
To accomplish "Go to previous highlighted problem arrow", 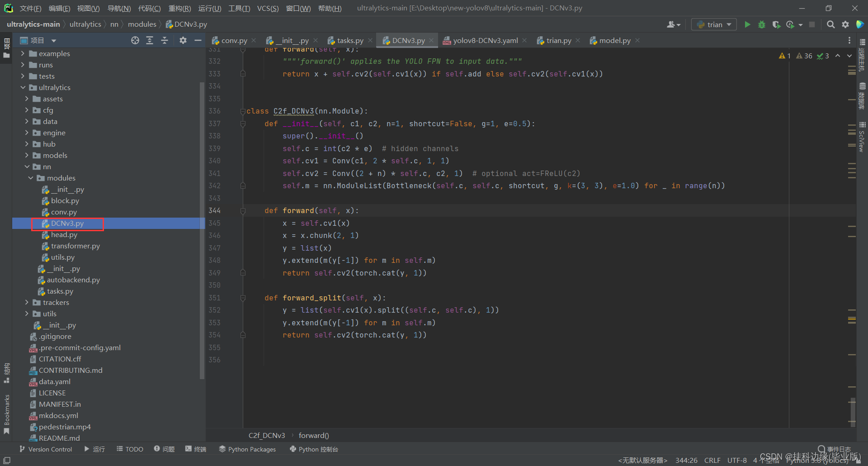I will tap(838, 56).
